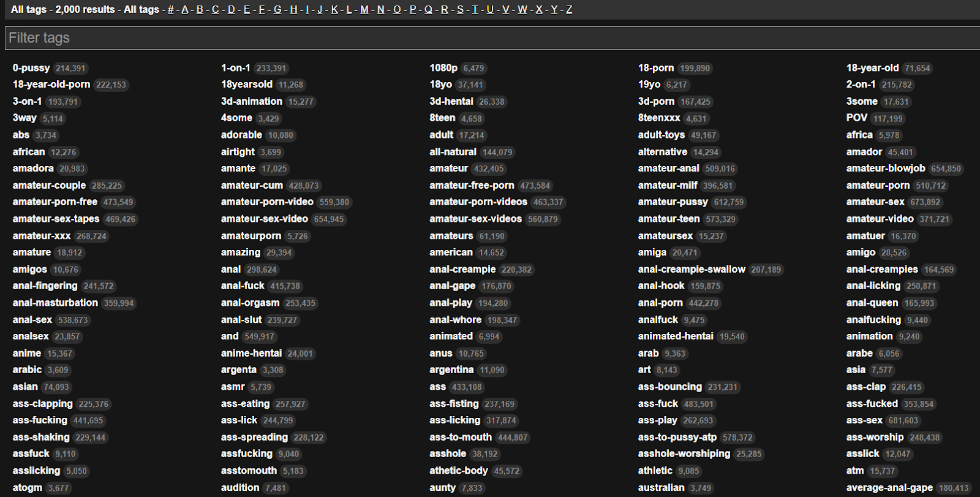The image size is (980, 497).
Task: Jump to tags starting with O
Action: tap(397, 10)
